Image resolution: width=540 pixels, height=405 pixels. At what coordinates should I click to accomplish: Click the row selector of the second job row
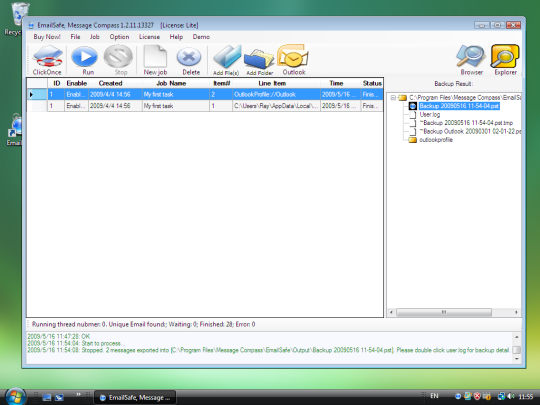point(37,106)
